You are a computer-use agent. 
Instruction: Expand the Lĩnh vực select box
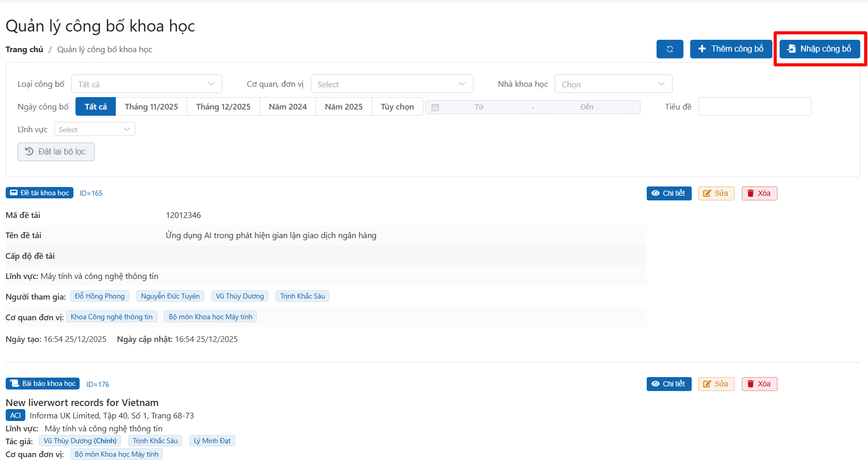(x=95, y=130)
